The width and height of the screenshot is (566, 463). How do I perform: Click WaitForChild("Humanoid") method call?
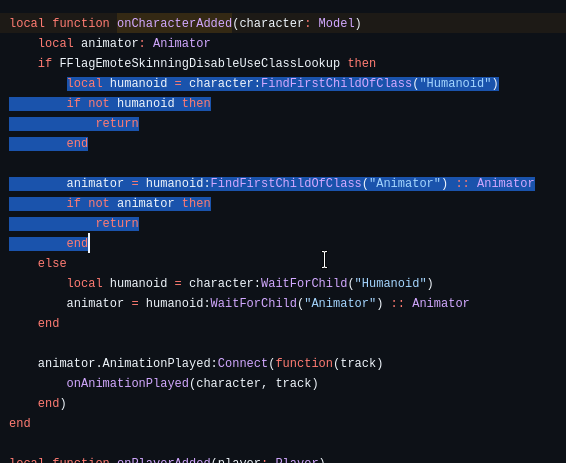[x=347, y=283]
